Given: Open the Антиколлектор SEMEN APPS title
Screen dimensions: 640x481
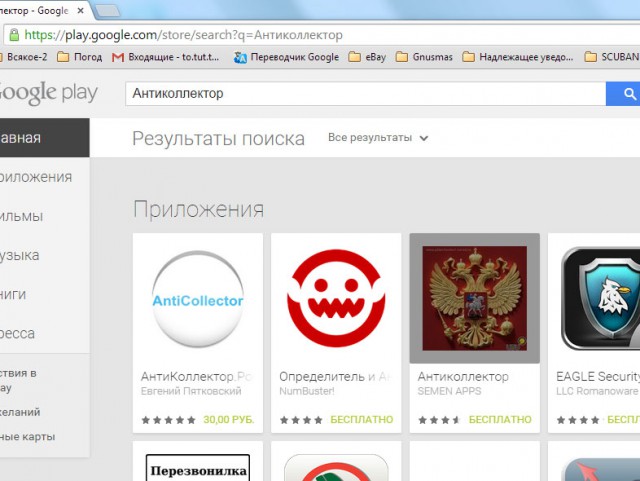Looking at the screenshot, I should tap(463, 376).
